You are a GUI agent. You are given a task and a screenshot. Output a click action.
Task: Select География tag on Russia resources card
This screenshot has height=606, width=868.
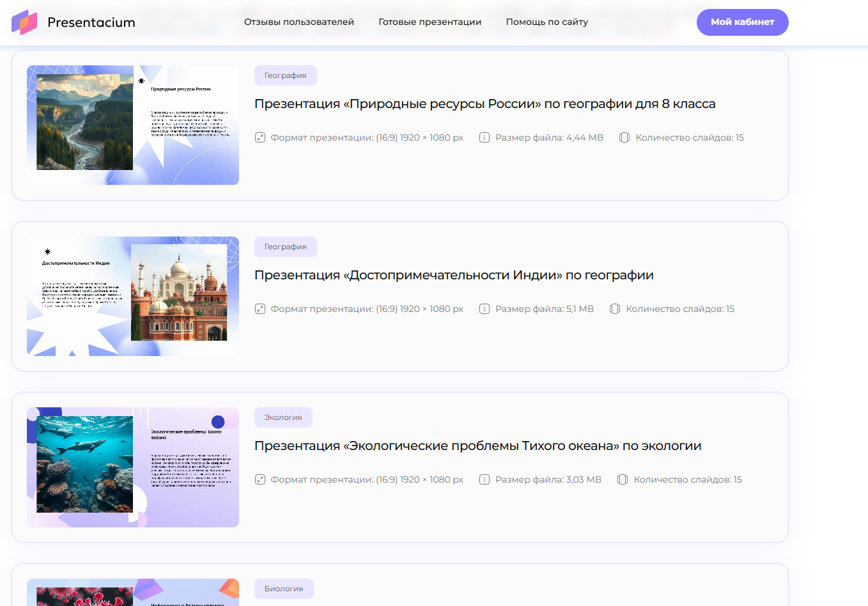(285, 75)
